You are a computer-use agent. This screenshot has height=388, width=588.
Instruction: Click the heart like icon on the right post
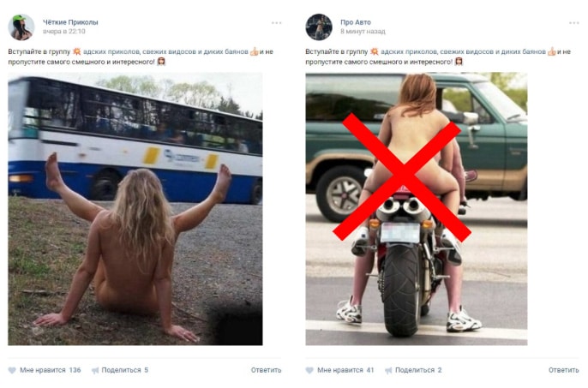pos(309,370)
